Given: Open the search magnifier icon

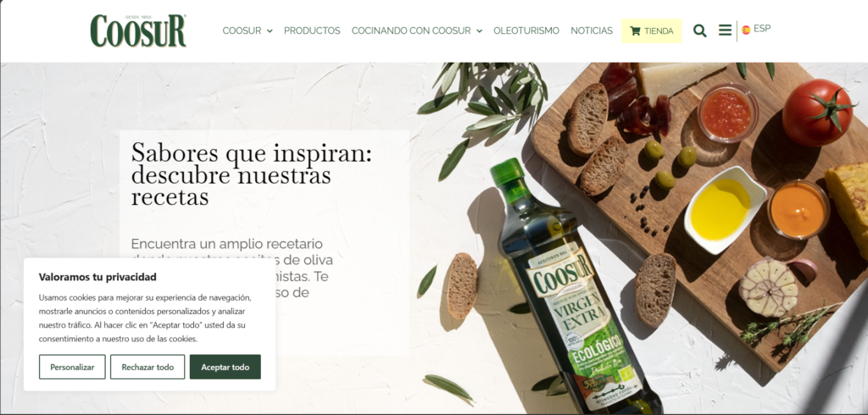Looking at the screenshot, I should tap(699, 31).
